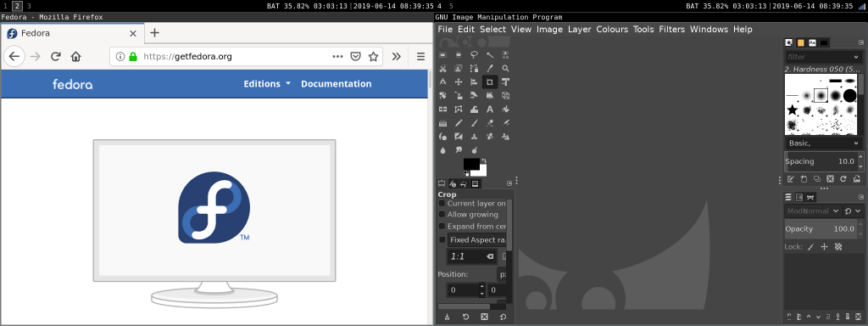Bookmark this page with star icon
This screenshot has height=326, width=868.
click(374, 56)
